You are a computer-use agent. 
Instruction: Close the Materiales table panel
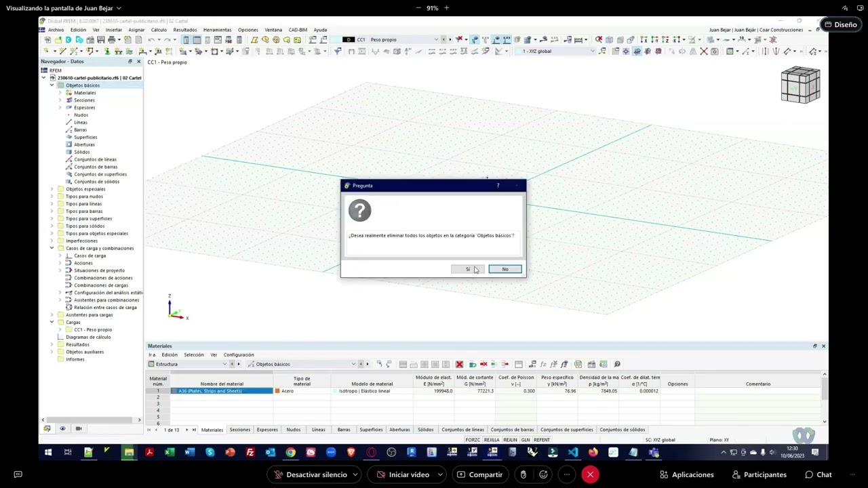pyautogui.click(x=823, y=346)
